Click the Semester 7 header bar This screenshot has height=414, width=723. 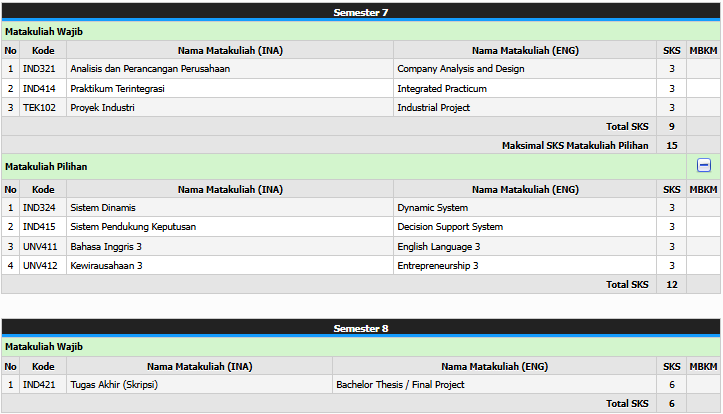coord(361,12)
